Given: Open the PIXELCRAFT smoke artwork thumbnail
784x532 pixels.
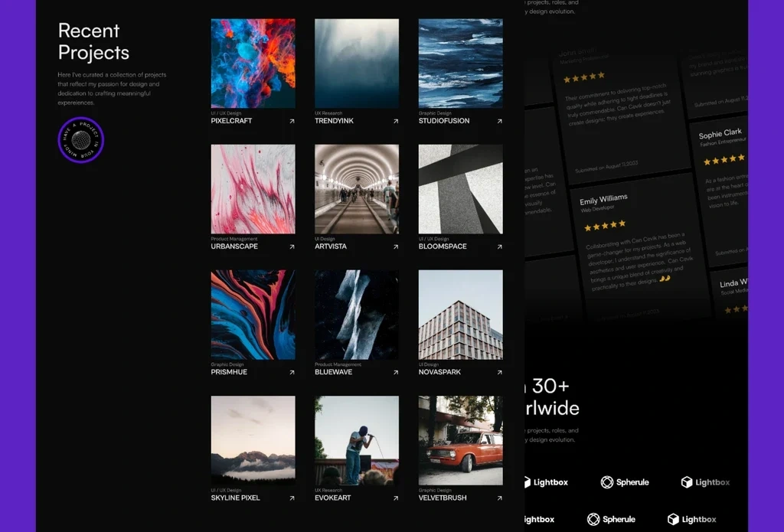Looking at the screenshot, I should point(253,64).
